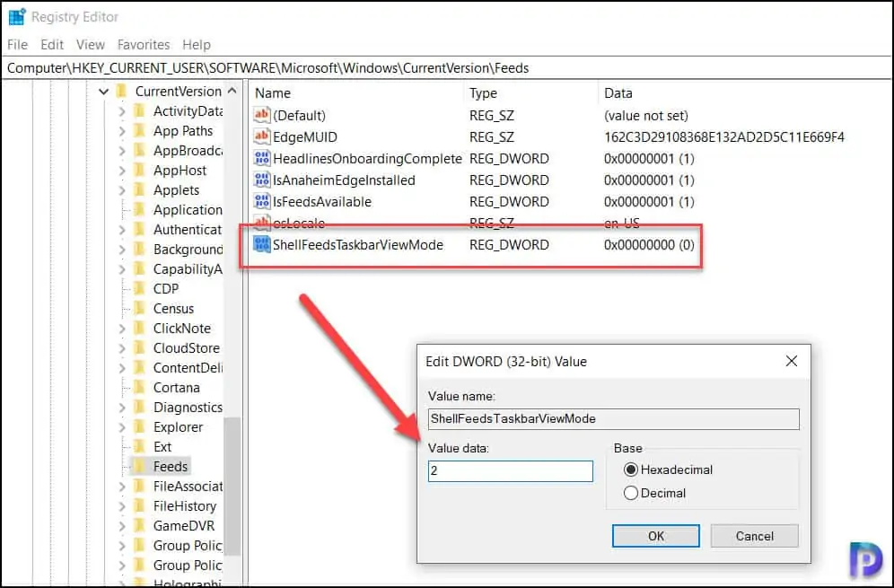894x588 pixels.
Task: Expand the CloudStore tree node
Action: (121, 348)
